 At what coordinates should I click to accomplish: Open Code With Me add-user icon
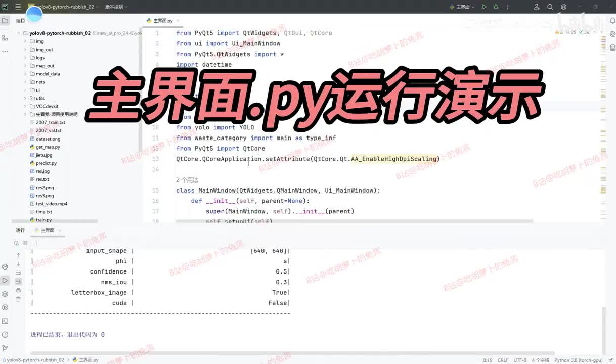pyautogui.click(x=537, y=7)
